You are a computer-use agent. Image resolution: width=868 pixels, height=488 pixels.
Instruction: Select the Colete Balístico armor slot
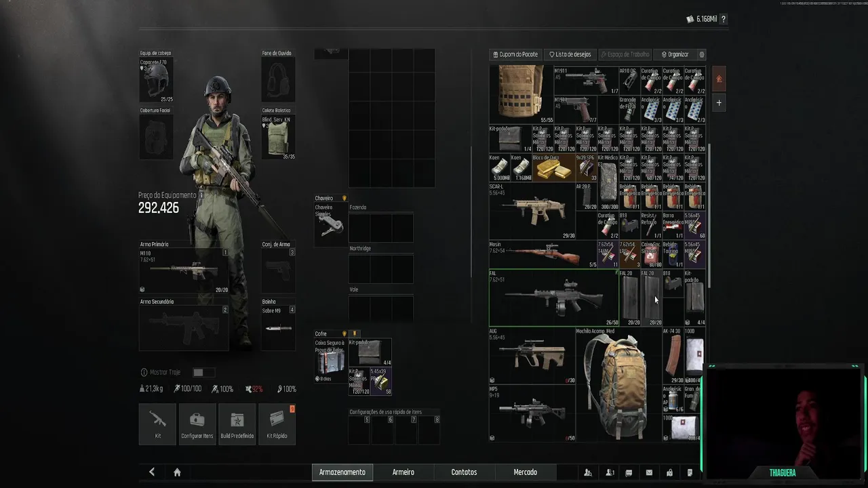(x=278, y=137)
